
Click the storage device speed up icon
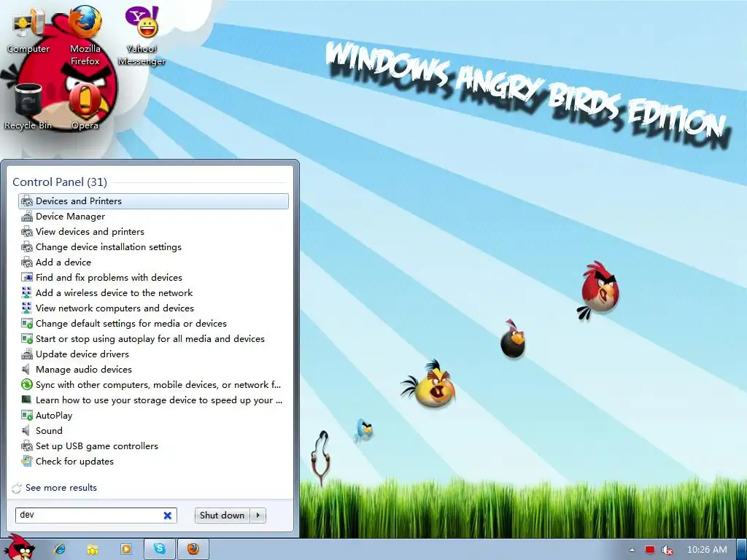tap(27, 400)
